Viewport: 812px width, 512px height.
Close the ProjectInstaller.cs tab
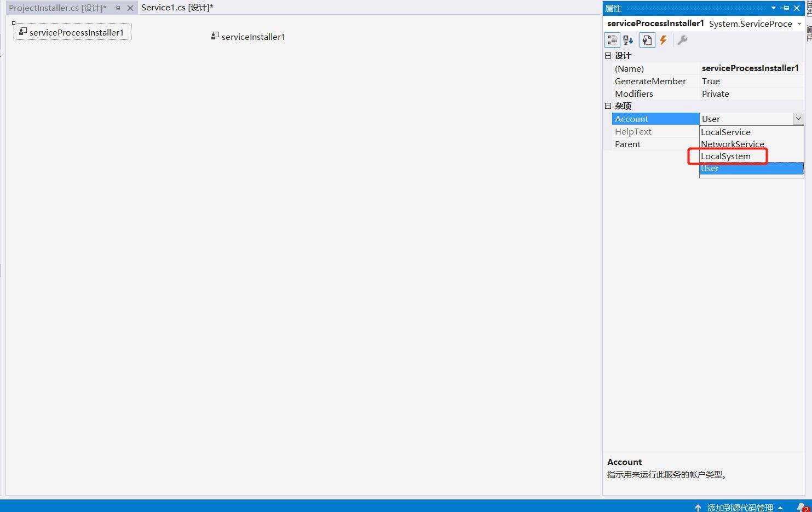click(x=130, y=8)
